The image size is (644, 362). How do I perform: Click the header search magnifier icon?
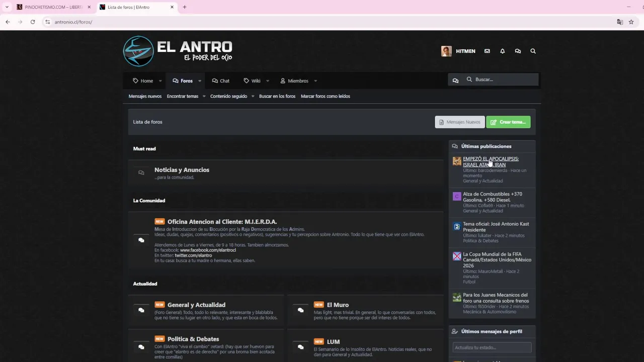pyautogui.click(x=533, y=51)
